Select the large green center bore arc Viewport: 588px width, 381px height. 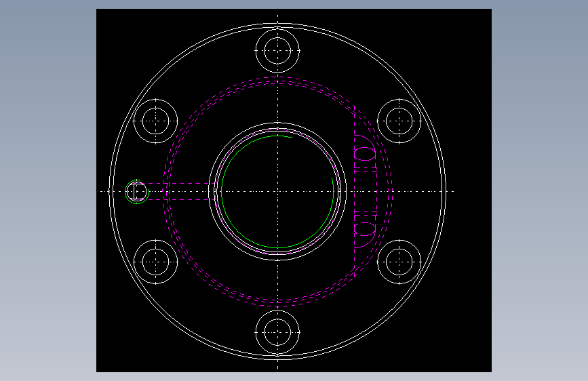coord(277,192)
